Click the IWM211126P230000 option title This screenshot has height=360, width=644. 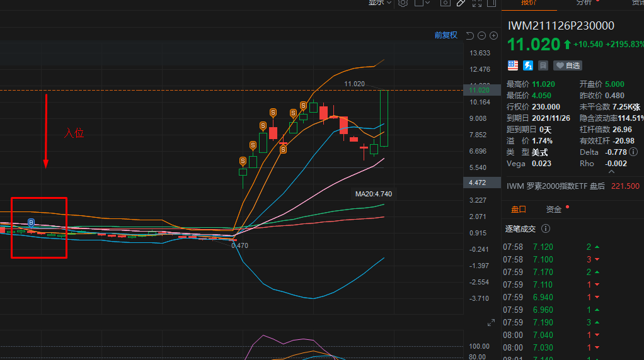[561, 26]
